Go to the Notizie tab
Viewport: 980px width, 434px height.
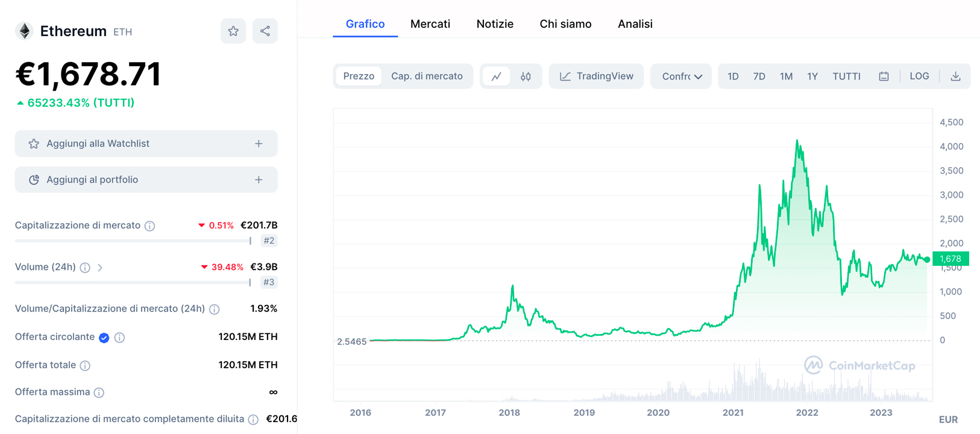495,24
